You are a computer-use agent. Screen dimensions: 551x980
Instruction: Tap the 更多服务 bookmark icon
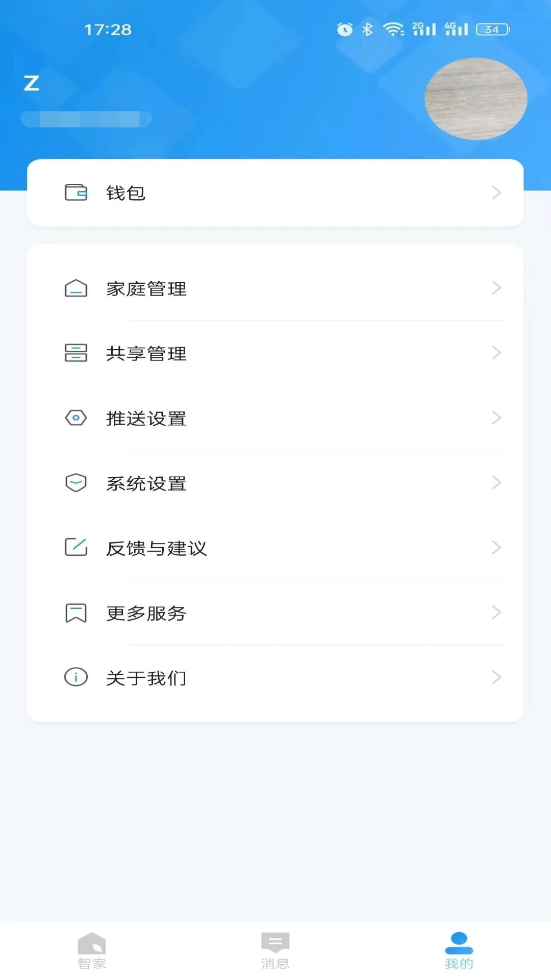point(76,612)
